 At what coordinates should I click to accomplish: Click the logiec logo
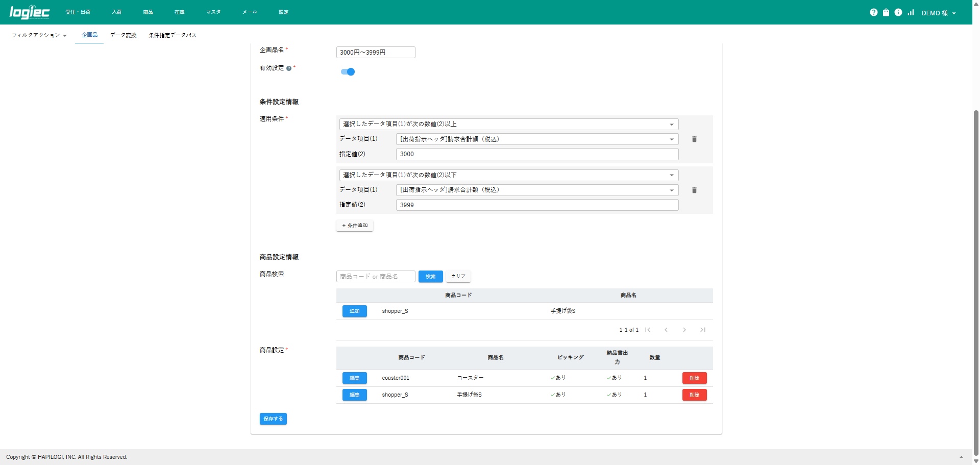pyautogui.click(x=30, y=12)
